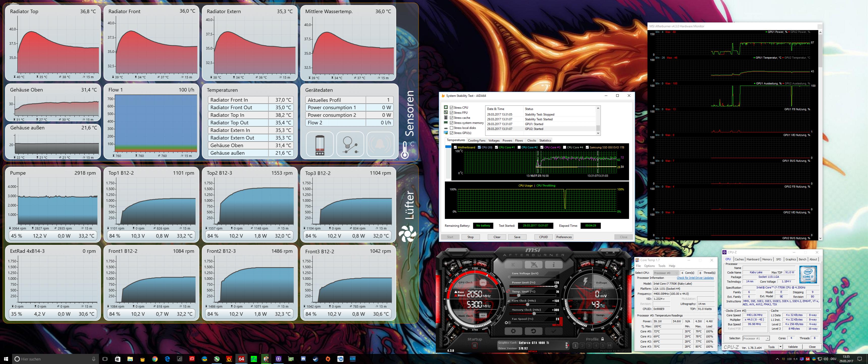Viewport: 868px width, 364px height.
Task: Open MSI Afterburner settings gear
Action: click(513, 331)
